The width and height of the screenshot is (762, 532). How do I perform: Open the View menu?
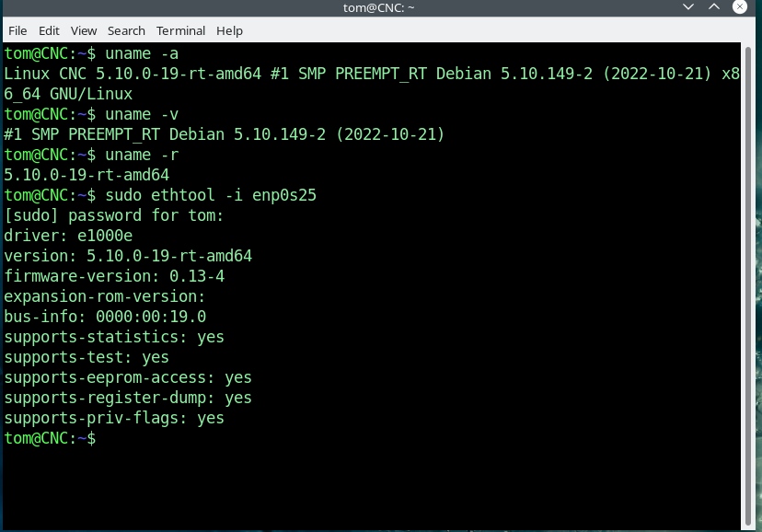[84, 30]
